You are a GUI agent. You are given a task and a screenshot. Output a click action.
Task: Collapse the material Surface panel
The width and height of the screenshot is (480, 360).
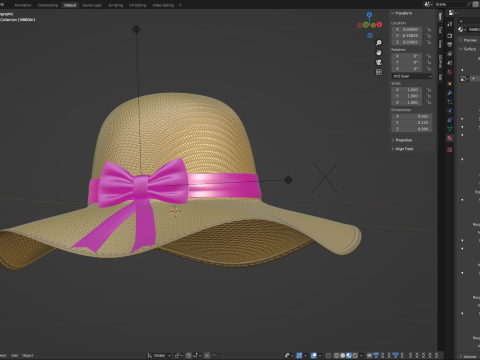pos(468,49)
